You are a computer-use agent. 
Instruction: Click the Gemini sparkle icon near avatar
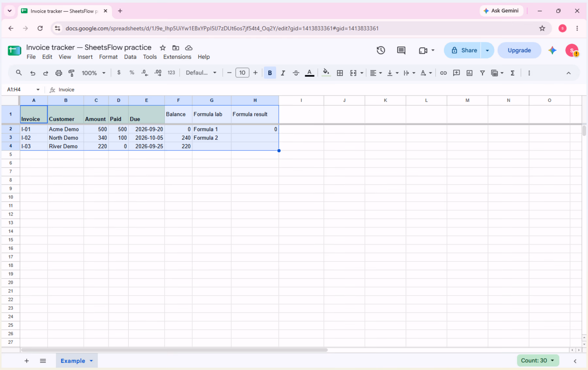point(552,50)
